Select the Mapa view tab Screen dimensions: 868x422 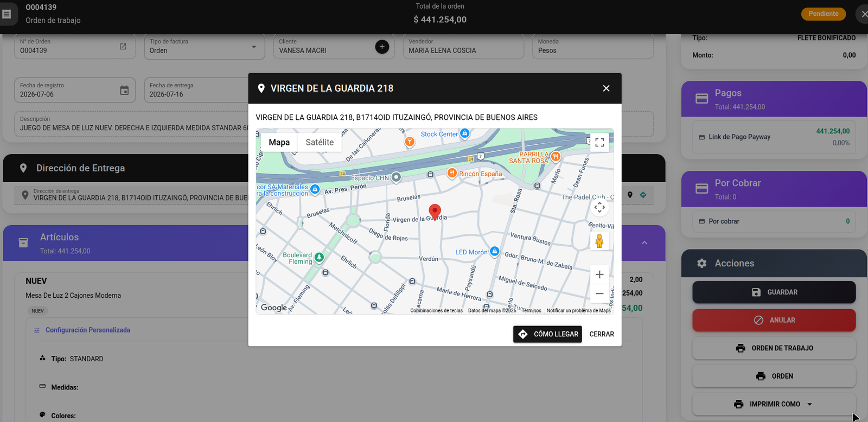pos(279,142)
